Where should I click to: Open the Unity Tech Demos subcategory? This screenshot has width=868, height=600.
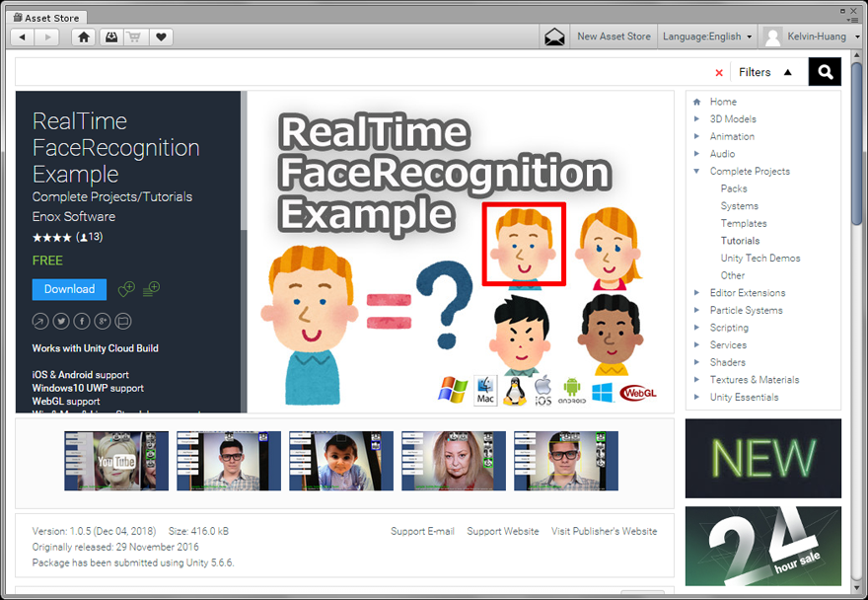click(x=760, y=259)
